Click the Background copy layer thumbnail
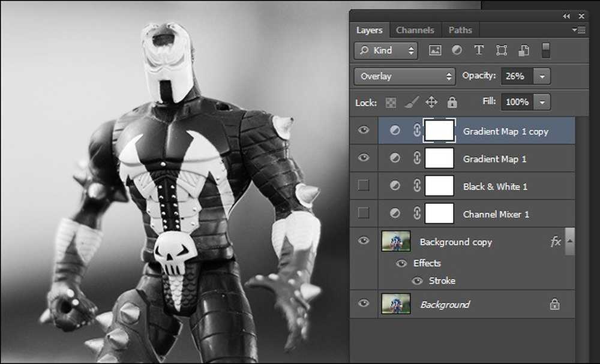Image resolution: width=600 pixels, height=364 pixels. (396, 241)
